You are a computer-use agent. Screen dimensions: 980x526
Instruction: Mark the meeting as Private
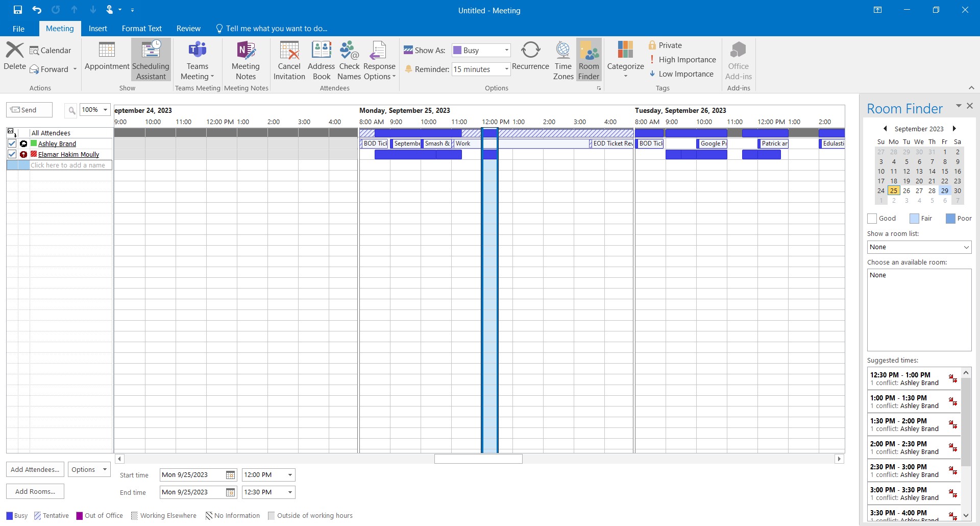pos(666,45)
